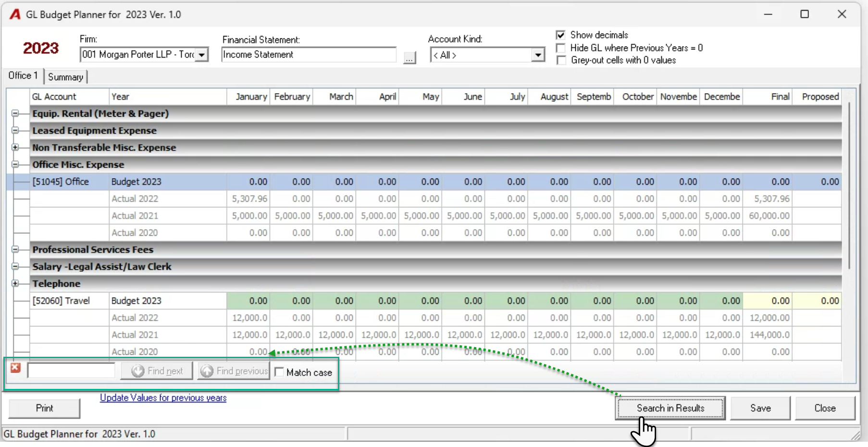Click the 144,000.0 Final cell
This screenshot has width=868, height=447.
pos(767,335)
